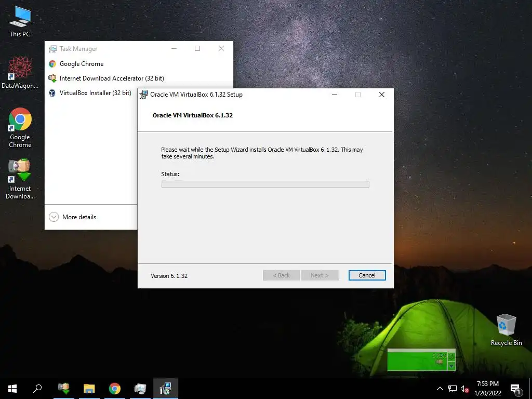Select VirtualBox Installer (32 bit) task
This screenshot has height=399, width=532.
pyautogui.click(x=91, y=93)
